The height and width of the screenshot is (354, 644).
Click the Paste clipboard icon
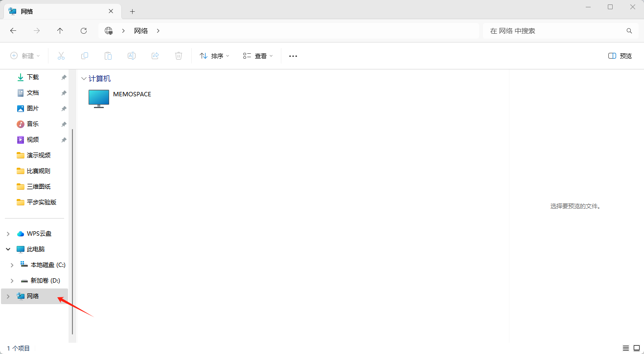[x=108, y=56]
